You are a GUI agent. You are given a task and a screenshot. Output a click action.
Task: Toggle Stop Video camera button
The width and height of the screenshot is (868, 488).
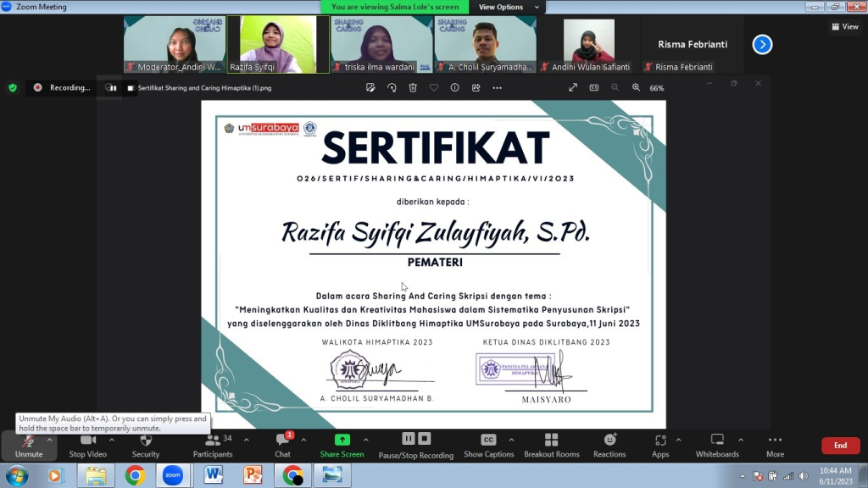(87, 444)
